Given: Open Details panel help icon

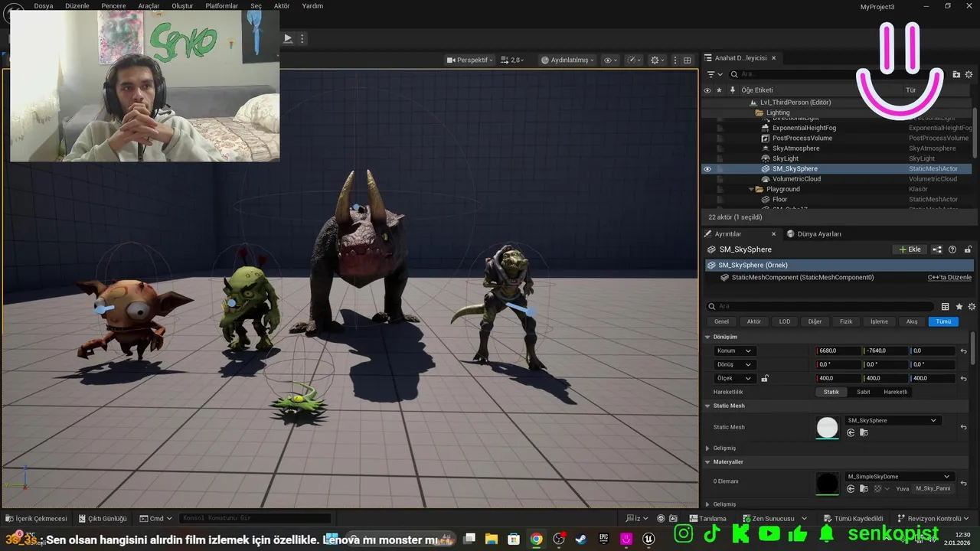Looking at the screenshot, I should pyautogui.click(x=952, y=249).
